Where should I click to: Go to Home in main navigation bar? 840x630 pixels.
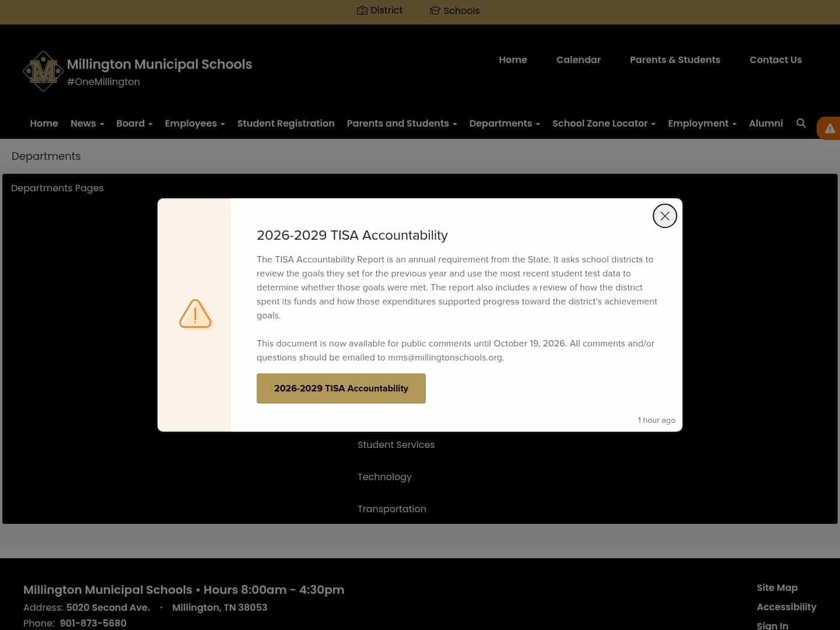44,123
